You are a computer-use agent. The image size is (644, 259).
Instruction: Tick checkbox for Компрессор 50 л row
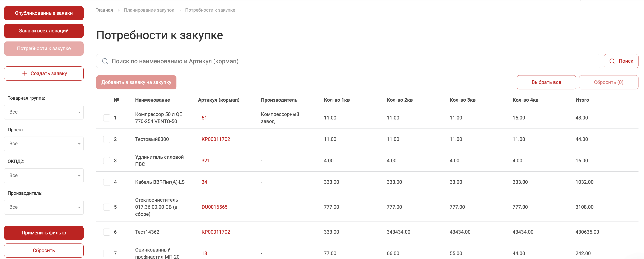107,118
